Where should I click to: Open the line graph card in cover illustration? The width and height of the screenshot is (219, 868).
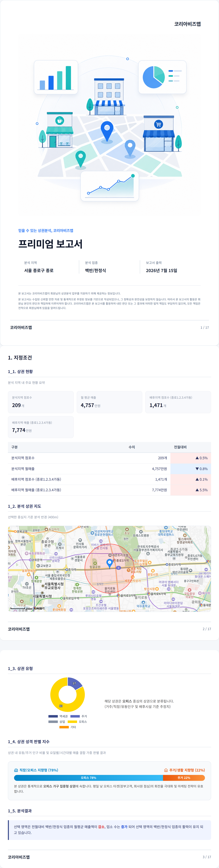(110, 186)
